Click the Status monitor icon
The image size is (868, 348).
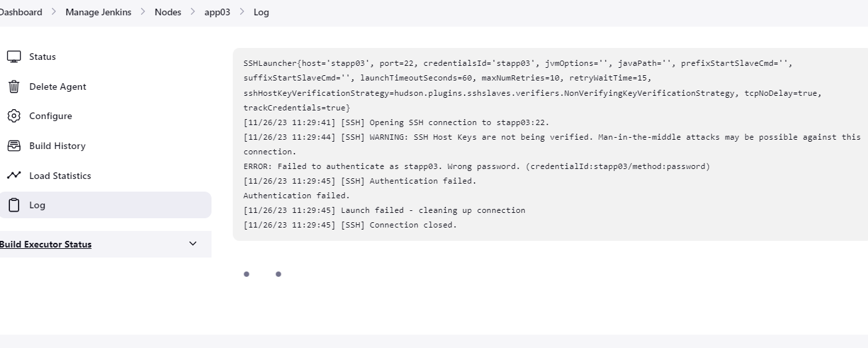(14, 57)
